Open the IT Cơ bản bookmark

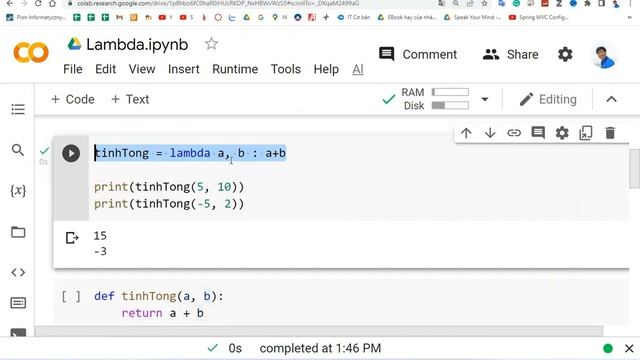pos(353,17)
